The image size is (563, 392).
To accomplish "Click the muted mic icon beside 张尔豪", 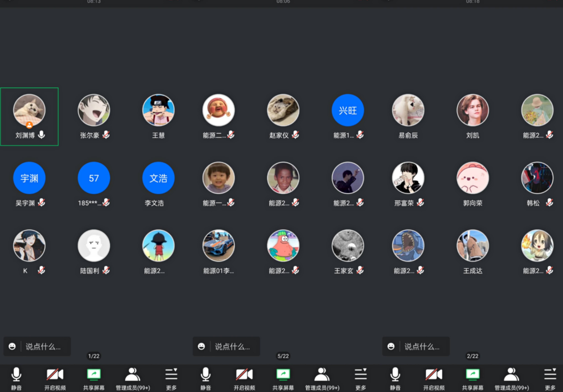I will (x=106, y=135).
